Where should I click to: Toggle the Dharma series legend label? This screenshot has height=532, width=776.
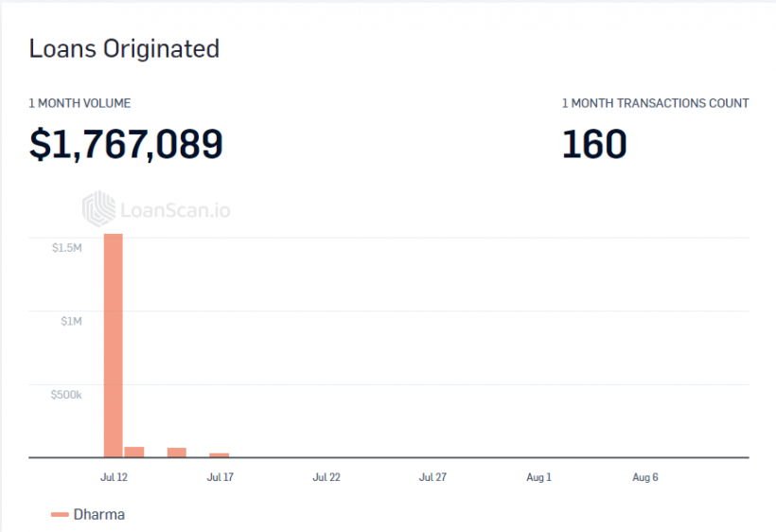coord(98,514)
